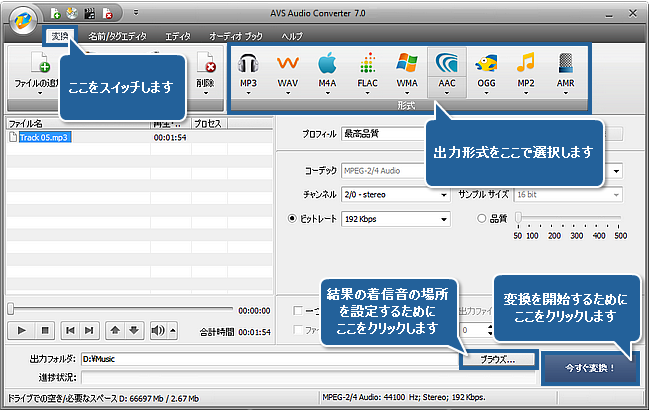Move the file down in the list
This screenshot has width=649, height=410.
tap(134, 330)
